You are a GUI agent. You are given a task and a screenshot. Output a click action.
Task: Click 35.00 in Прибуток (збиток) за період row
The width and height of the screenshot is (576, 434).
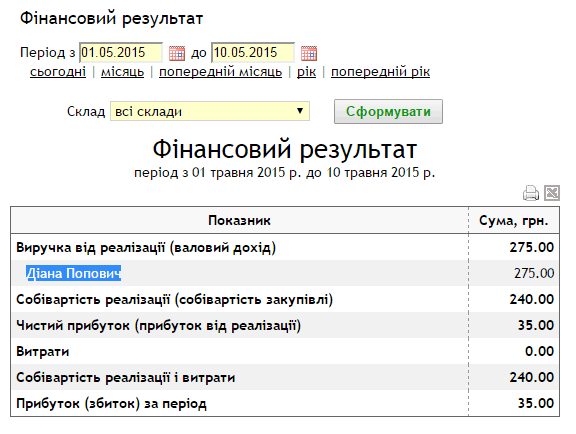pyautogui.click(x=536, y=403)
